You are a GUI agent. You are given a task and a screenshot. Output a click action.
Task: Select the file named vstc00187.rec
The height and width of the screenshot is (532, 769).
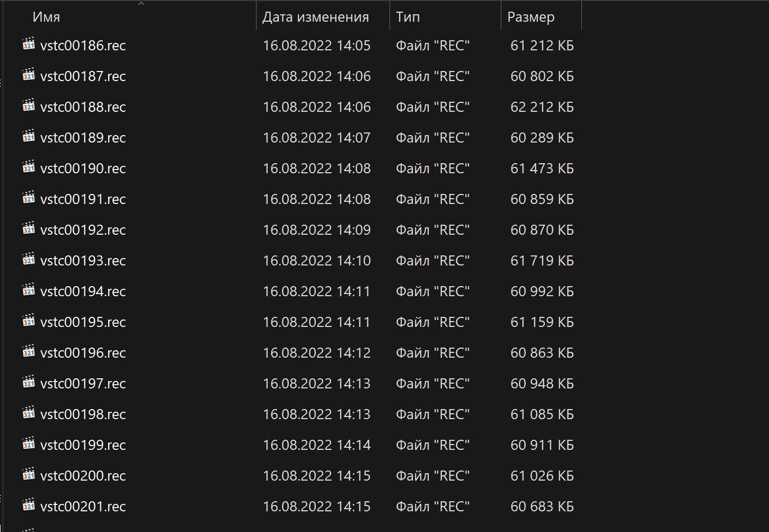pos(83,76)
